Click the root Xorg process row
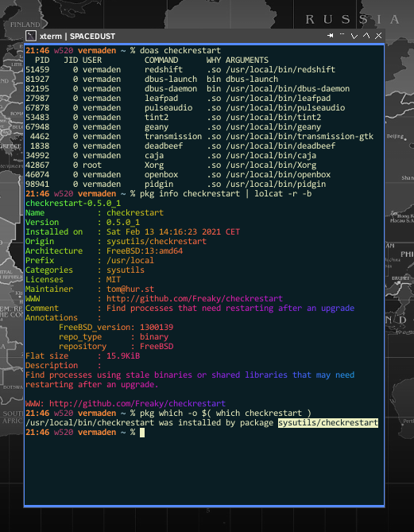The height and width of the screenshot is (532, 414). 171,165
